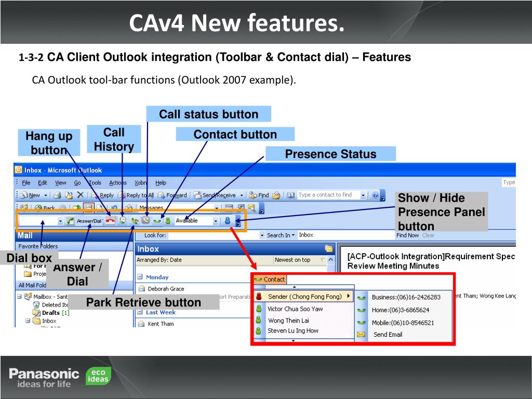Viewport: 532px width, 399px height.
Task: Click envelope icon next to Kent Tham
Action: tap(141, 324)
